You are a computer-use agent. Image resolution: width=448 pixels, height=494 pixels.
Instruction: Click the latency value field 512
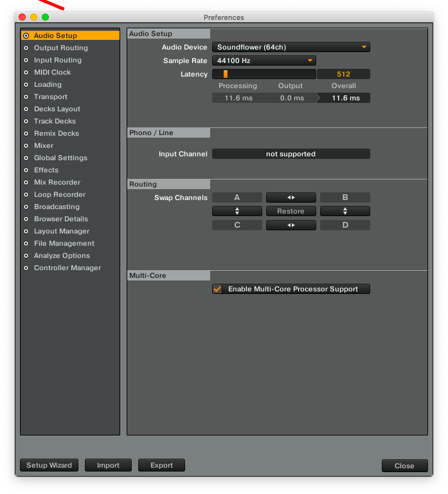[x=343, y=74]
